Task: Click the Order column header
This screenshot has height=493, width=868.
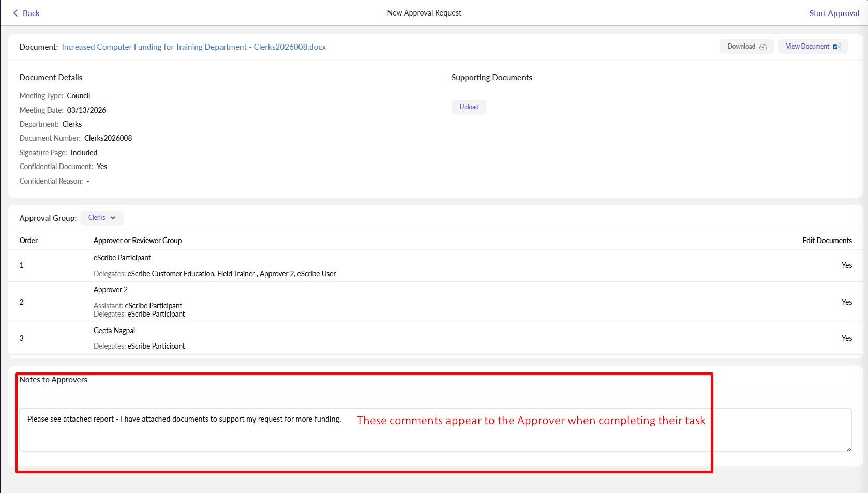Action: [x=28, y=241]
